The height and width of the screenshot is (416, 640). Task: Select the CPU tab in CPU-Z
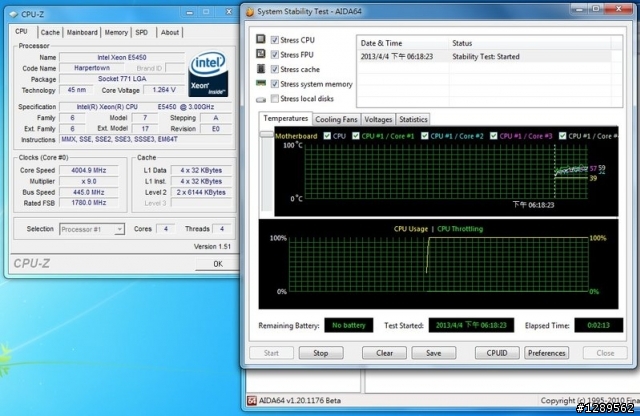pyautogui.click(x=22, y=31)
